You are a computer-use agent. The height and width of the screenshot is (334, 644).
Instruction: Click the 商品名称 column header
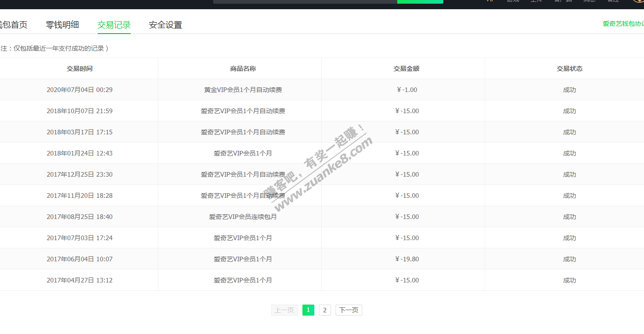[x=243, y=69]
